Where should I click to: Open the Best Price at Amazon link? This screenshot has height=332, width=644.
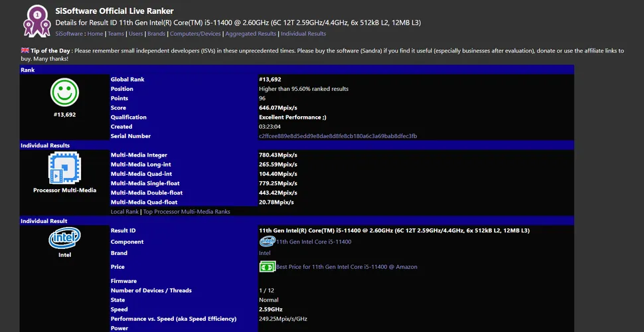point(347,267)
